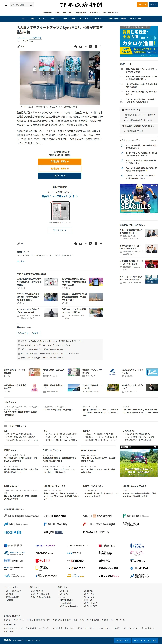This screenshot has width=162, height=644.
Task: Open テレ東BIZ logo link
Action: pos(43,561)
